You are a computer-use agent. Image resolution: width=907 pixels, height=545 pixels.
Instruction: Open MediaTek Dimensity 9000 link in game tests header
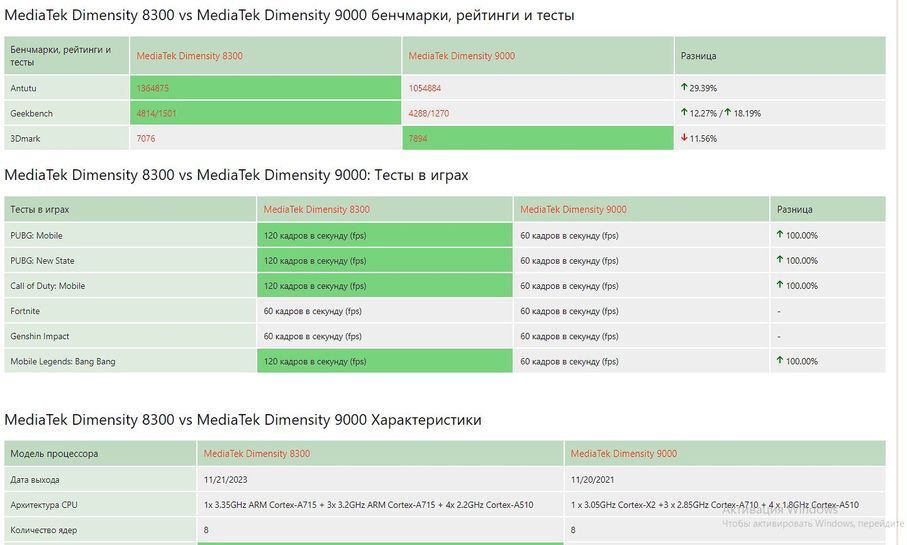573,209
